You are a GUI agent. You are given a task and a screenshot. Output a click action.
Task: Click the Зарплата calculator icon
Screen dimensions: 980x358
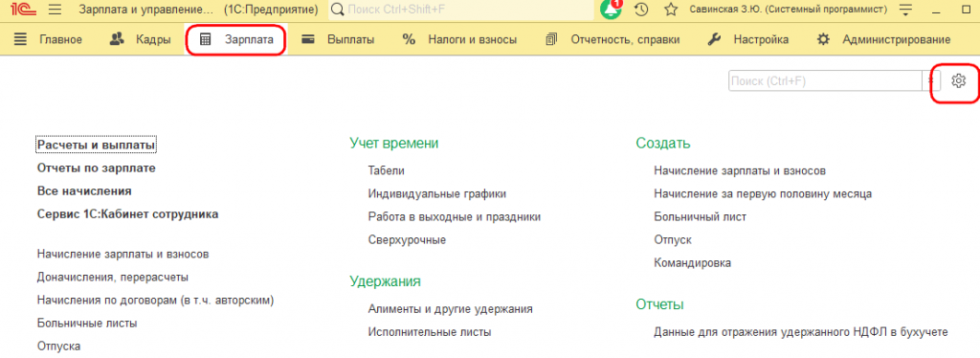[x=205, y=39]
